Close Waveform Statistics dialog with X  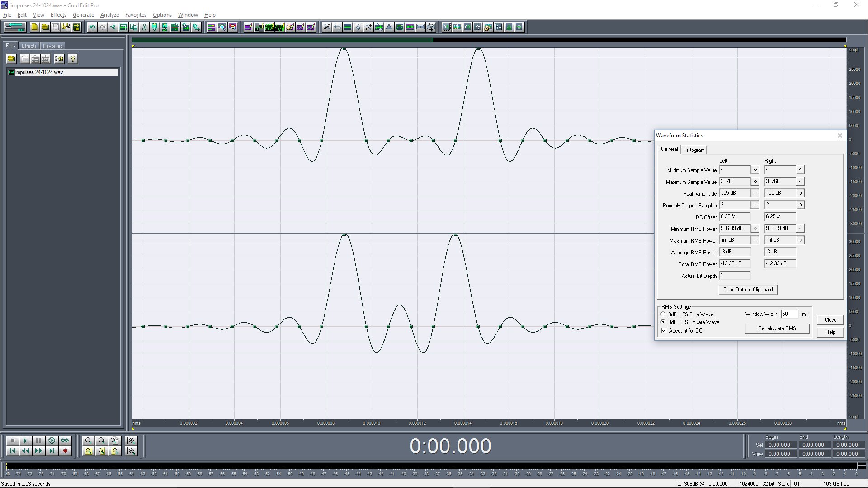click(840, 136)
